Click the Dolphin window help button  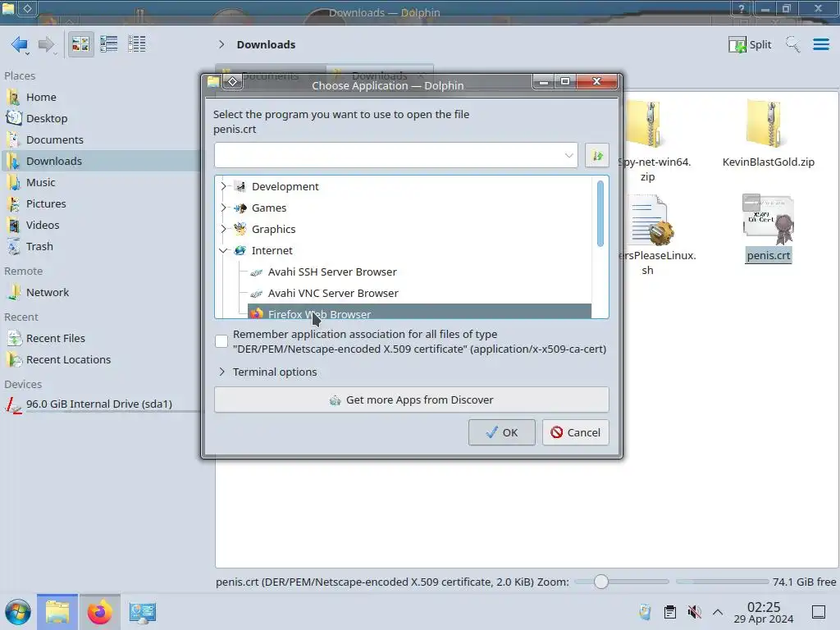[x=742, y=8]
